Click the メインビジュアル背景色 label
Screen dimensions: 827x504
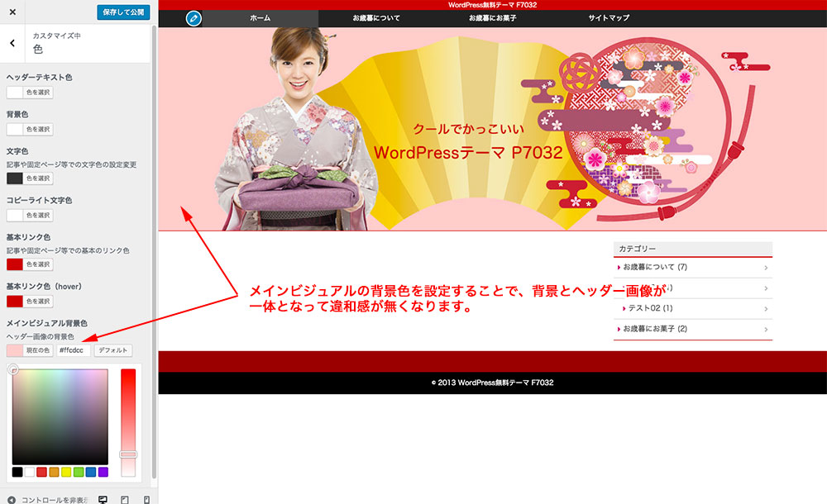(x=47, y=323)
